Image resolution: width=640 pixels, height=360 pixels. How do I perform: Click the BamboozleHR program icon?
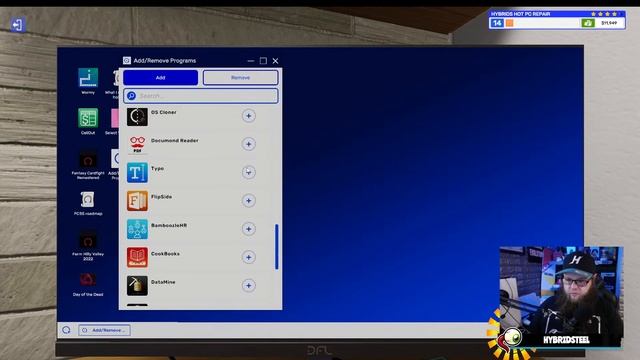[x=137, y=229]
